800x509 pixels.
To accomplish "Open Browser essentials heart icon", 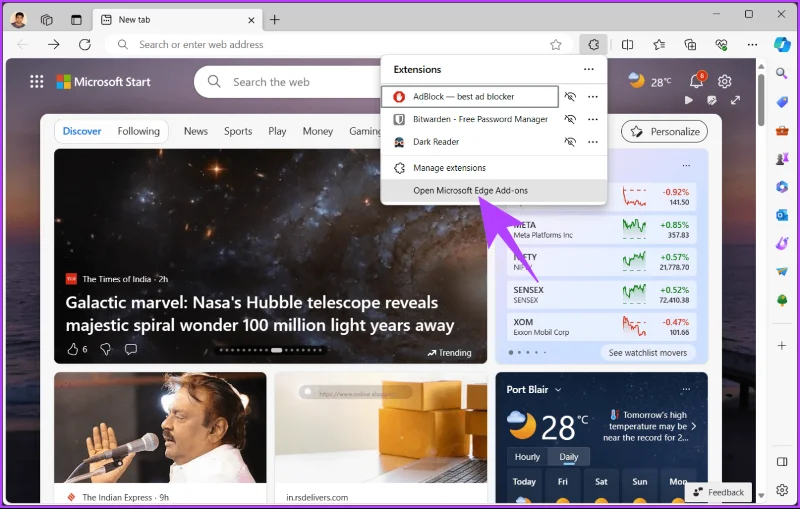I will pos(721,45).
